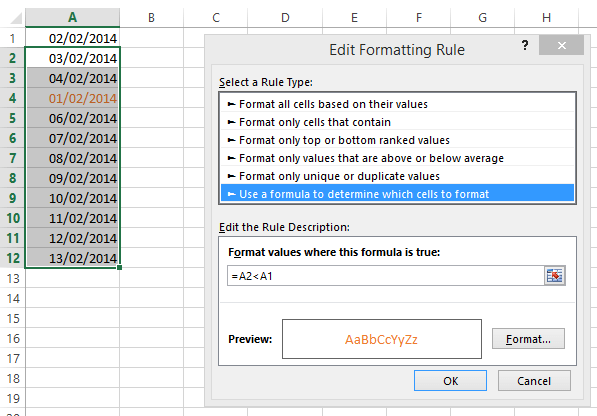Choose 'Format only top or bottom ranked values'
The image size is (597, 416).
click(397, 140)
